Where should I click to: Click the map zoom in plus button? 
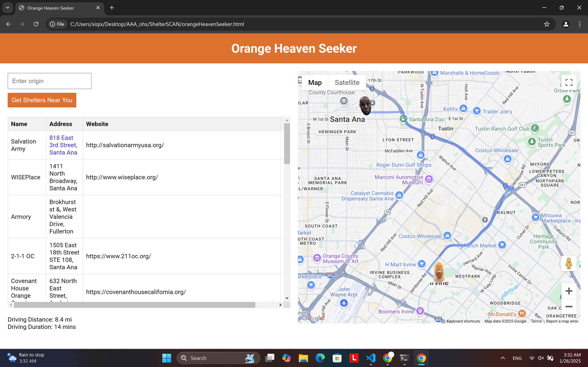click(x=569, y=291)
